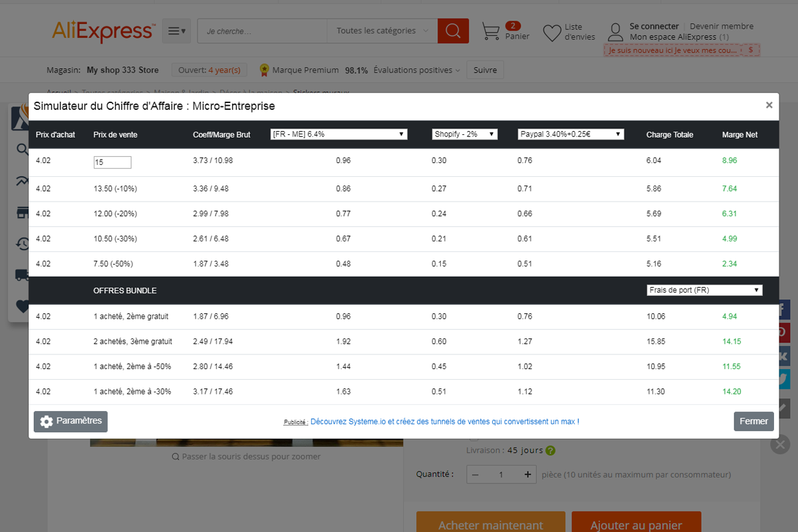Expand the Évaluations positives dropdown

(417, 70)
